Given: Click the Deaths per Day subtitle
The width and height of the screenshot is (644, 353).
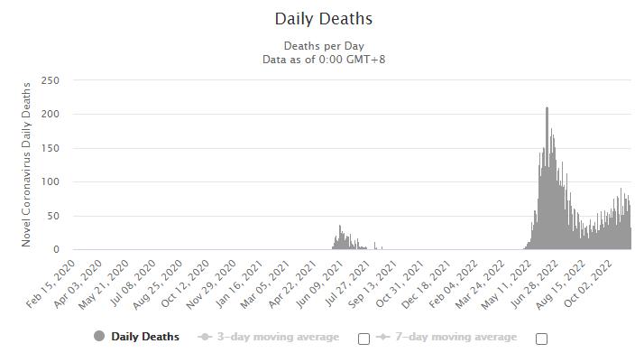Looking at the screenshot, I should pos(324,46).
